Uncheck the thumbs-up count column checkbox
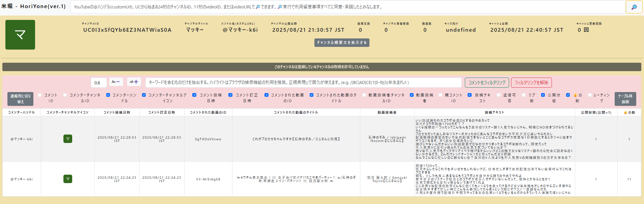The width and height of the screenshot is (644, 204). tap(568, 95)
